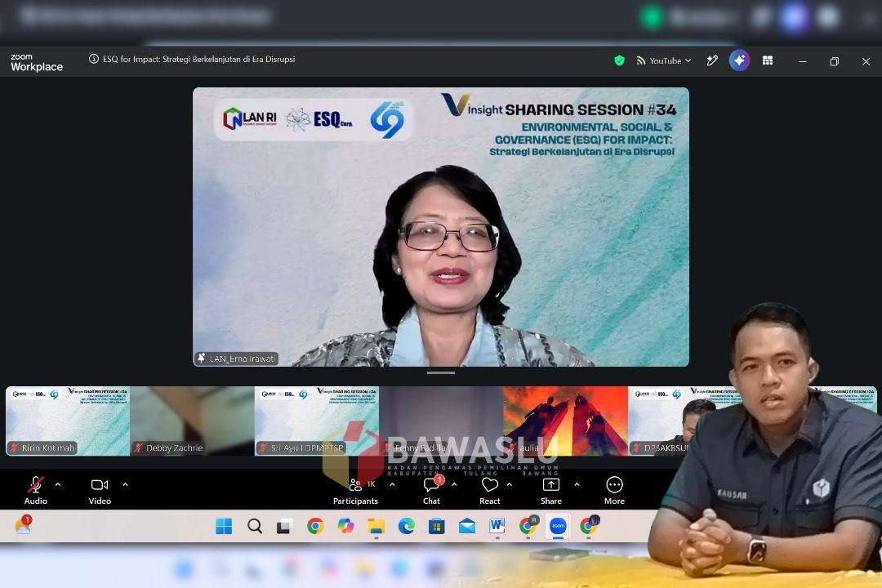Open the Chat panel
882x588 pixels.
(x=431, y=490)
